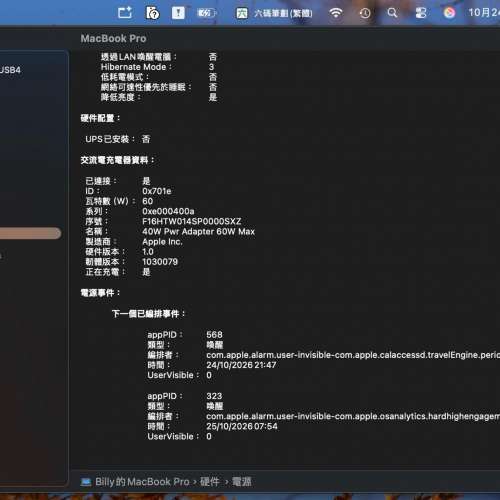Open the battery status menu
Screen dimensions: 500x500
pos(207,13)
